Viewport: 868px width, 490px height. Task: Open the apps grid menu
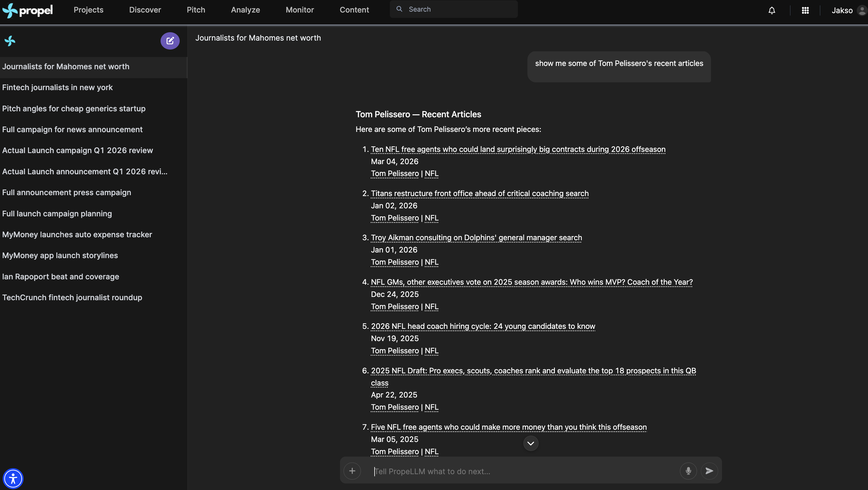805,10
